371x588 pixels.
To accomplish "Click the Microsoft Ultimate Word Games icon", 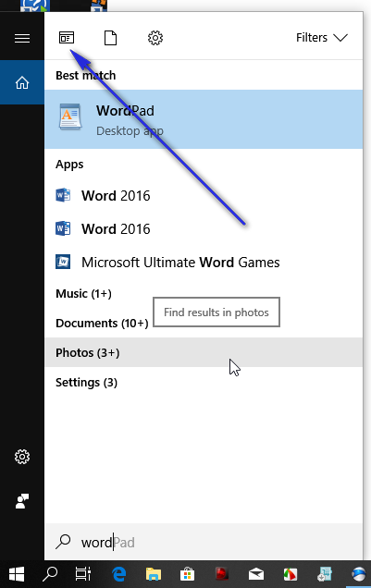I will tap(63, 262).
